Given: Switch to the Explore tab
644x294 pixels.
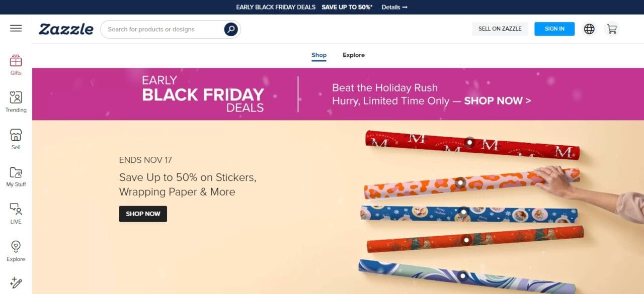Looking at the screenshot, I should click(354, 55).
